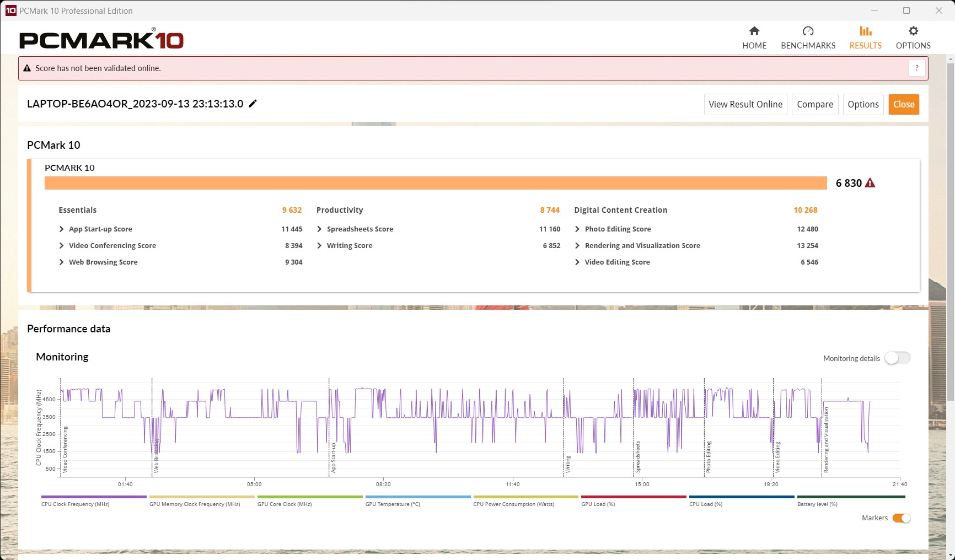Click the Video Conferencing marker on chart
This screenshot has width=955, height=560.
(x=65, y=449)
